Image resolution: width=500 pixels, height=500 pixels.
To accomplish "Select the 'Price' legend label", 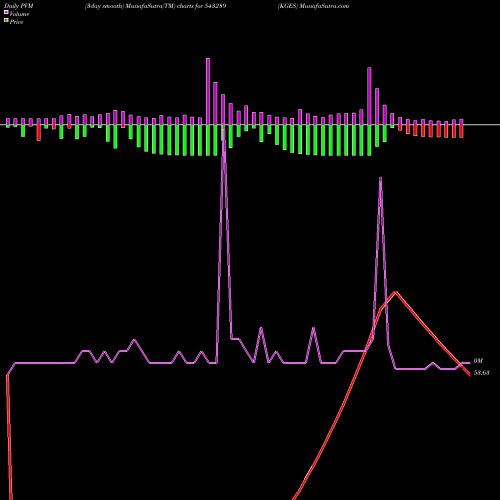I will point(16,22).
